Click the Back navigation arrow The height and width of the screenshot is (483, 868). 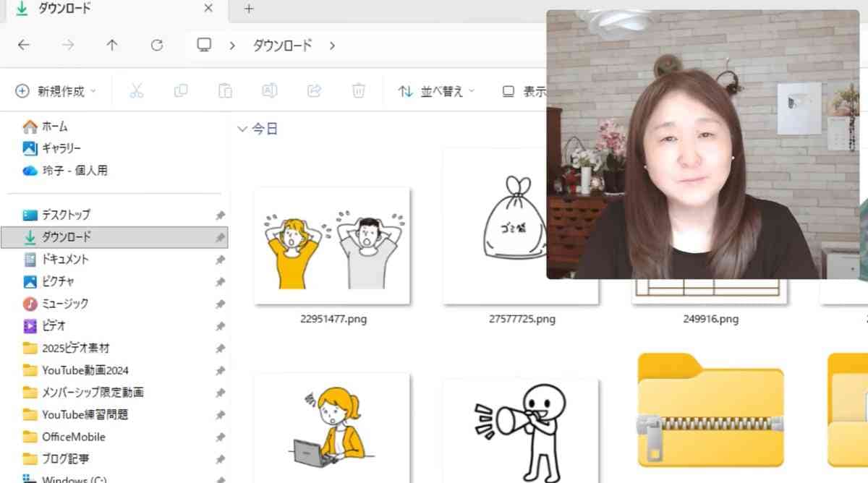24,45
